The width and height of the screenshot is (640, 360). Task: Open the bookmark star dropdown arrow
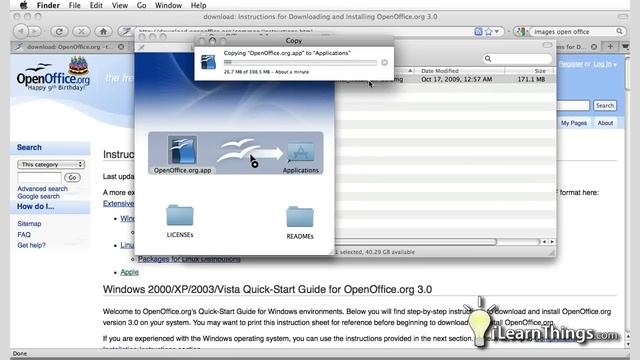497,31
